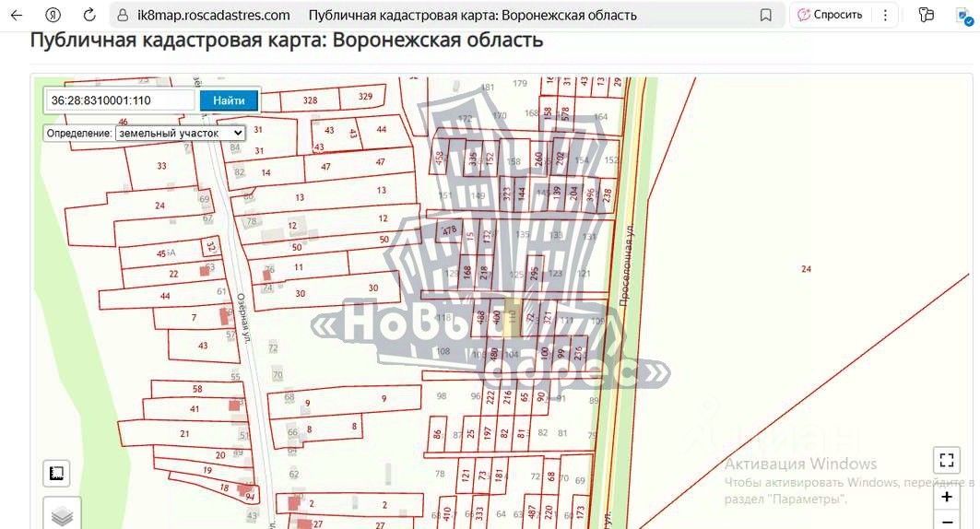The width and height of the screenshot is (980, 529).
Task: Click parcel labeled 333
Action: point(479,513)
